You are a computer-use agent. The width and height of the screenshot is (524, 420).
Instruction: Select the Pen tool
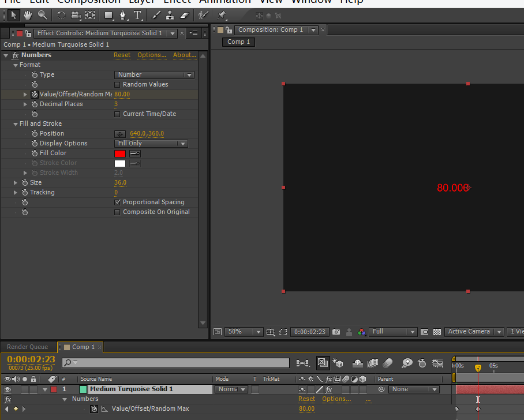pos(122,15)
